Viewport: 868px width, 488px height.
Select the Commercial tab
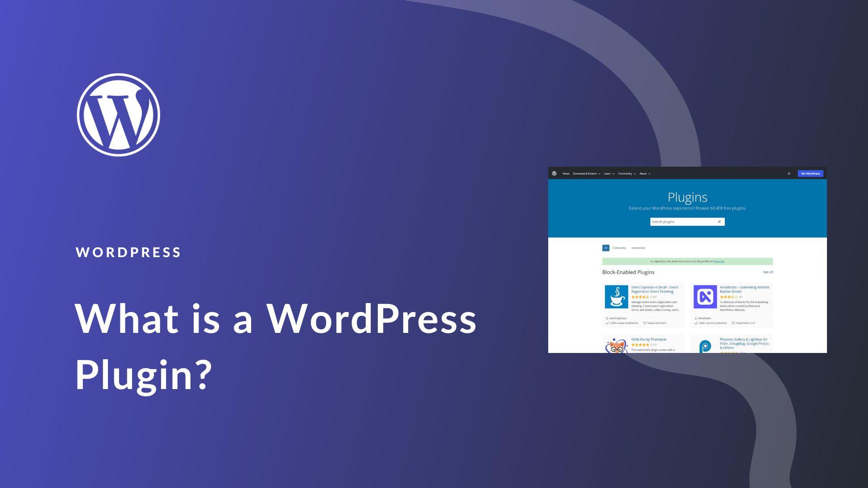point(639,248)
